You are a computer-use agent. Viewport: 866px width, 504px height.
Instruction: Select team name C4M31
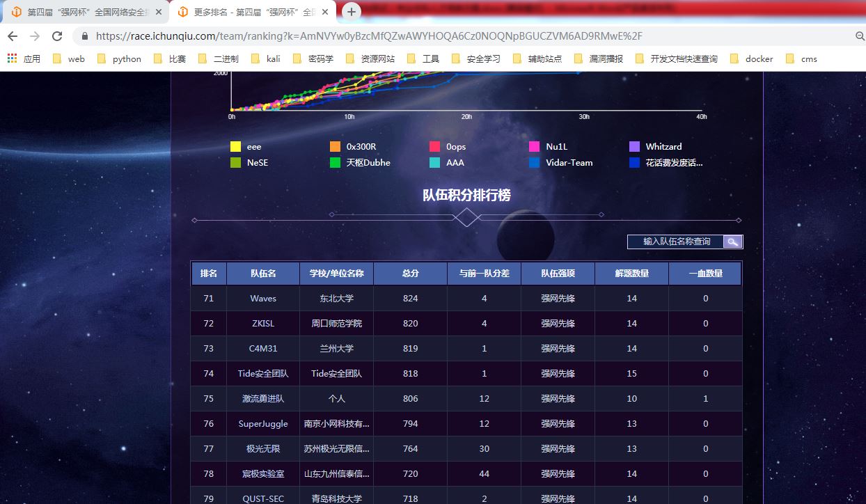[x=263, y=349]
